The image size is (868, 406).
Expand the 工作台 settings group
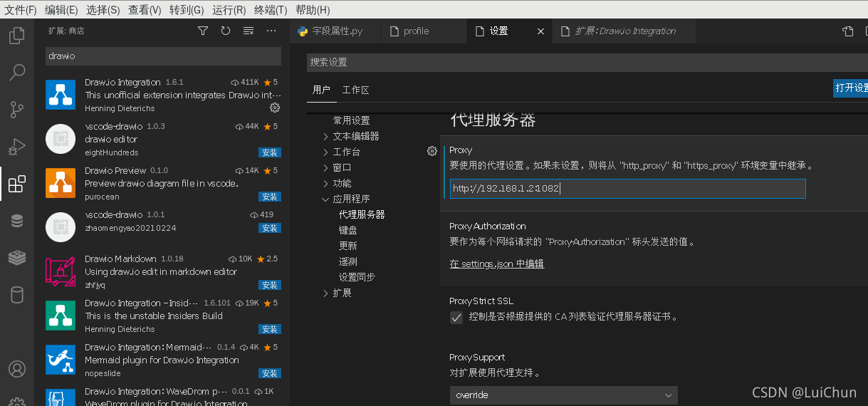click(341, 152)
